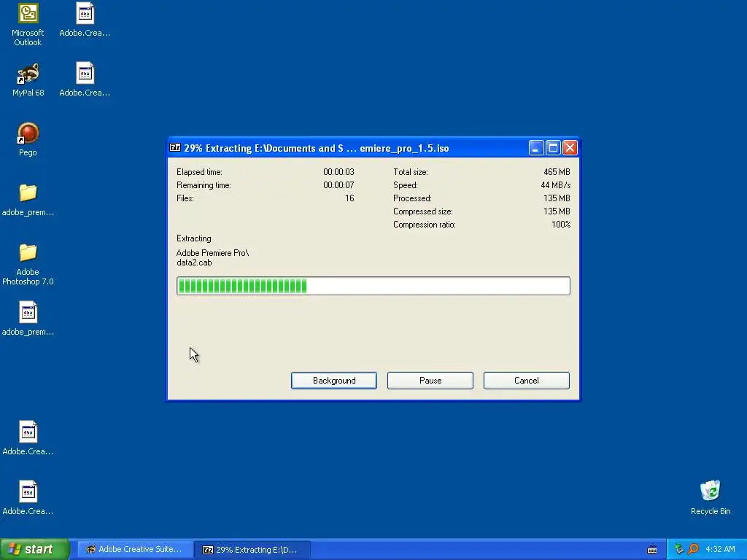Switch to Adobe Creative Suite taskbar window
Screen dimensions: 747x560
coord(135,549)
